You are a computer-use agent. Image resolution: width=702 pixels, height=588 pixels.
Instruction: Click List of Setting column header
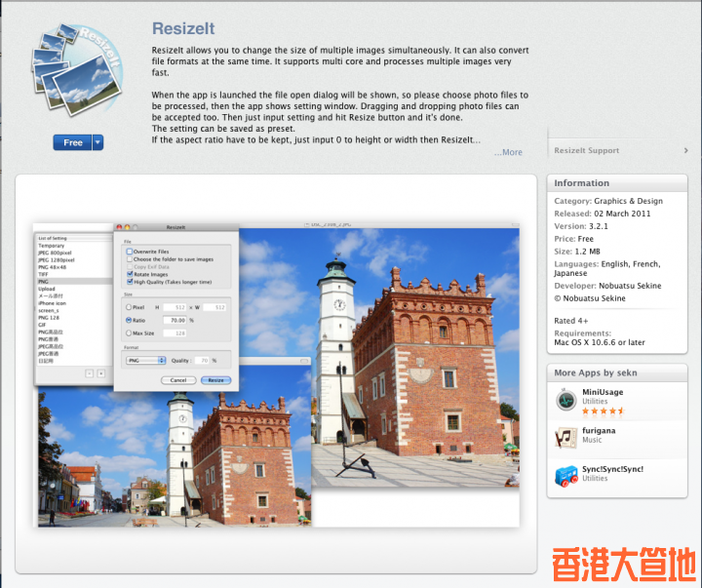point(74,238)
